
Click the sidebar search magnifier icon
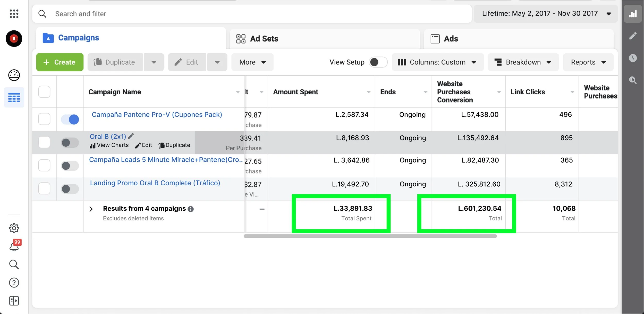[x=14, y=265]
